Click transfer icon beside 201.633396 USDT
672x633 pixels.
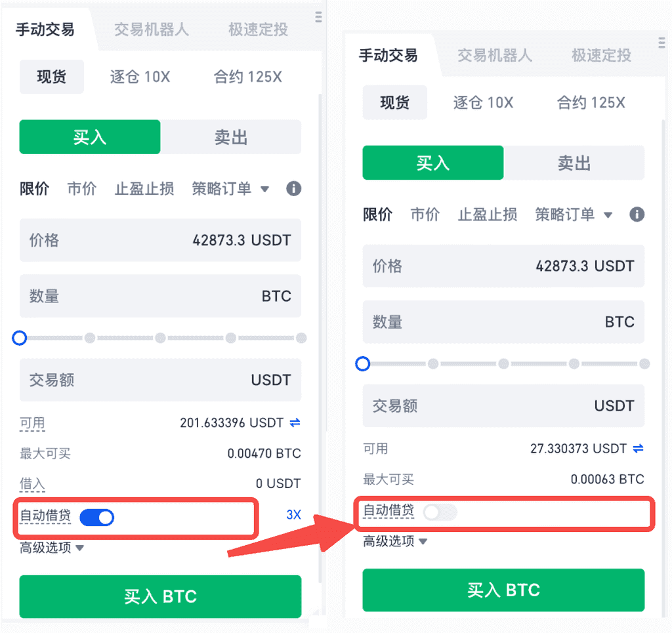coord(295,423)
